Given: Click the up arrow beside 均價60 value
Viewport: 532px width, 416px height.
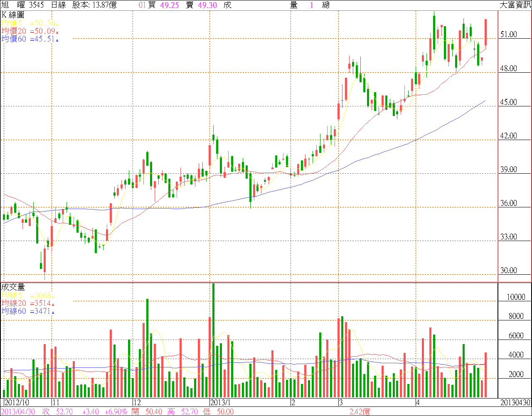Looking at the screenshot, I should pyautogui.click(x=57, y=40).
